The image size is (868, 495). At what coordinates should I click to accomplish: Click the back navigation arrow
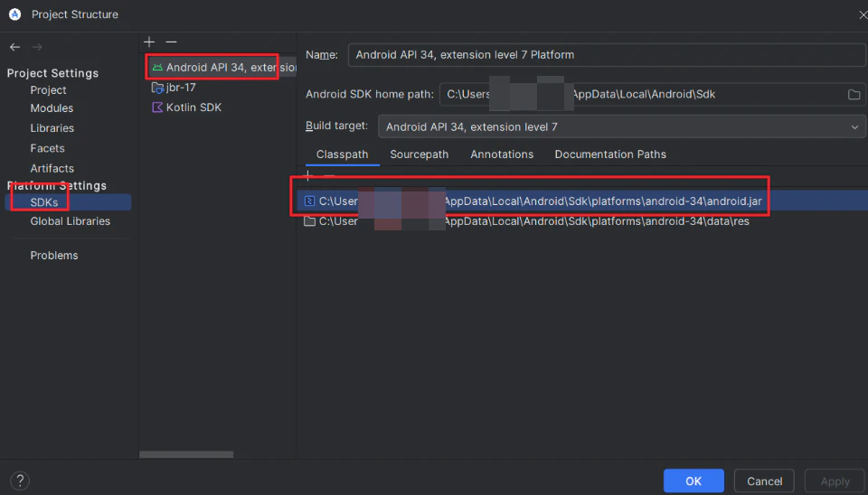(15, 47)
